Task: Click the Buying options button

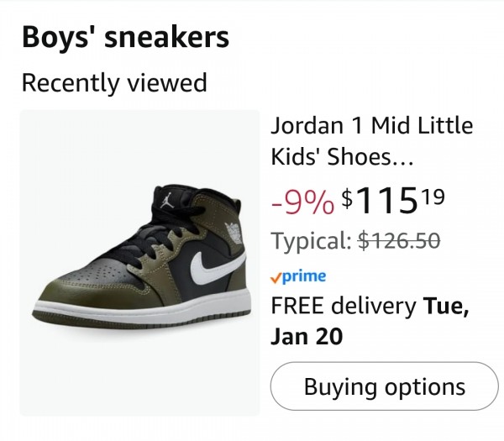Action: [384, 387]
